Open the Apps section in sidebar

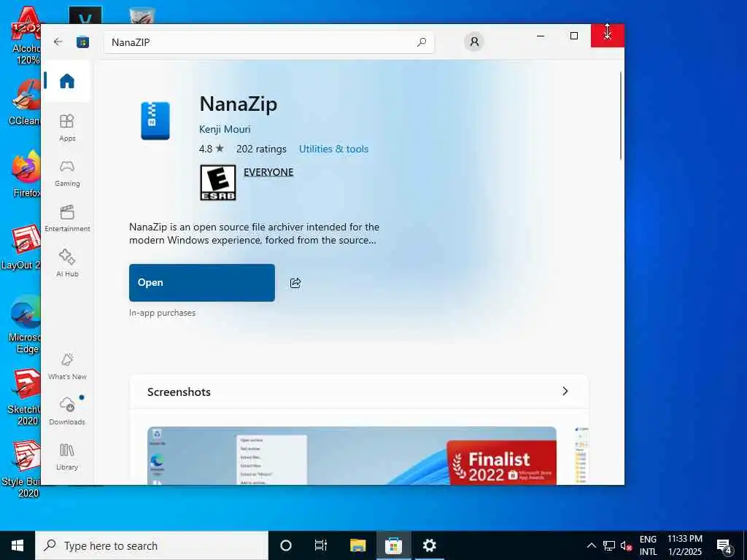tap(67, 128)
